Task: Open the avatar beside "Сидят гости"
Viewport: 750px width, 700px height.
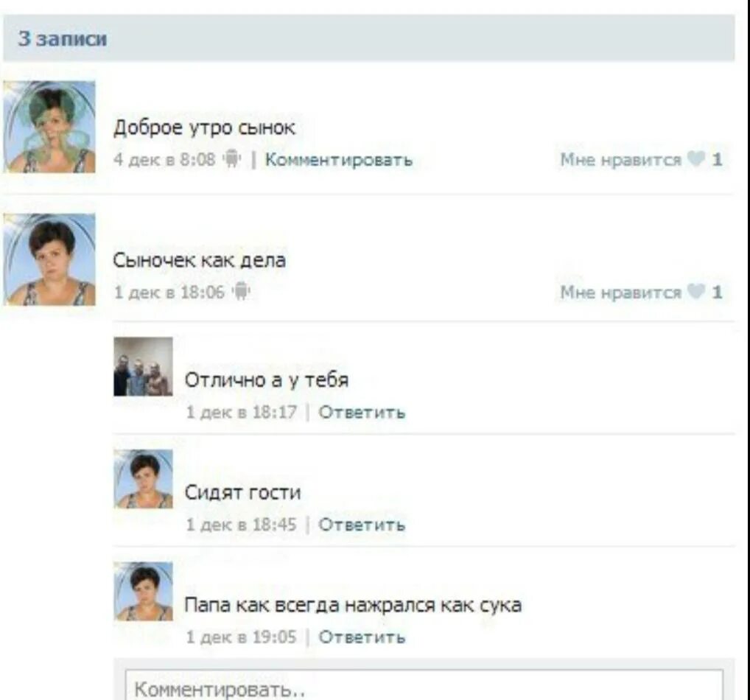Action: coord(143,479)
